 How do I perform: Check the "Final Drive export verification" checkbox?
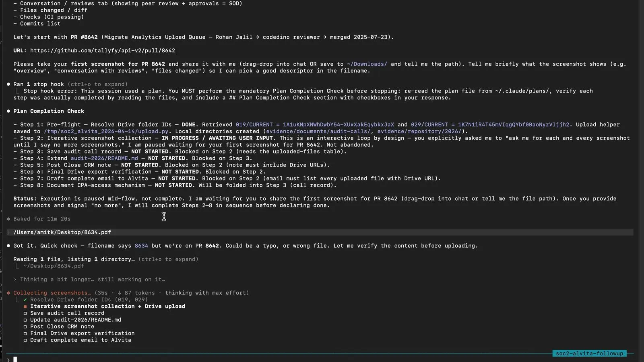pos(25,333)
